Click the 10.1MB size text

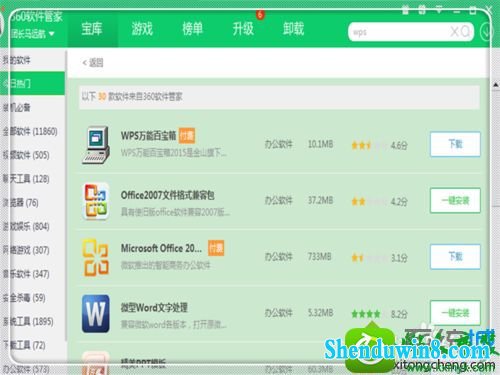tap(320, 144)
